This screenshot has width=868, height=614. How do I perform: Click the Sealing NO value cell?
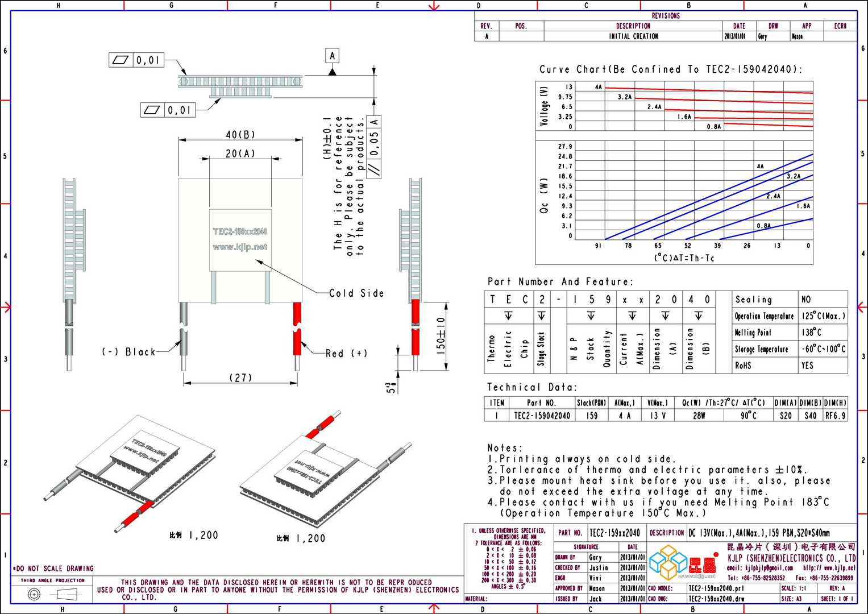click(x=823, y=299)
